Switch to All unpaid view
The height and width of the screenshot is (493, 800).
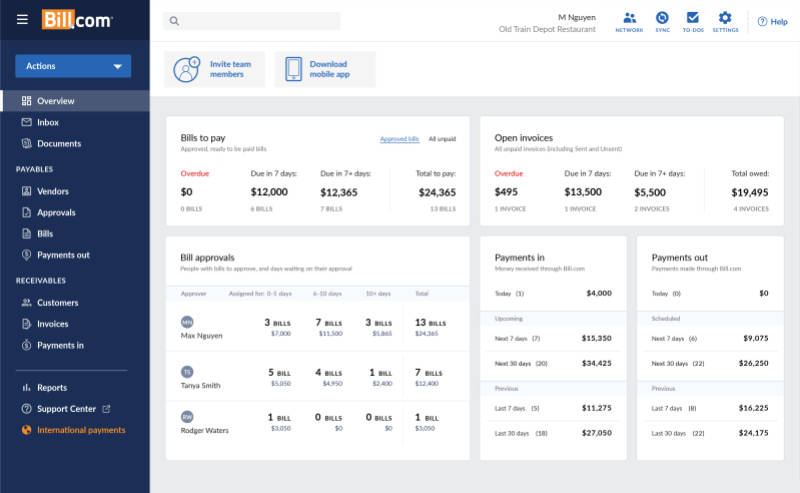(x=442, y=139)
